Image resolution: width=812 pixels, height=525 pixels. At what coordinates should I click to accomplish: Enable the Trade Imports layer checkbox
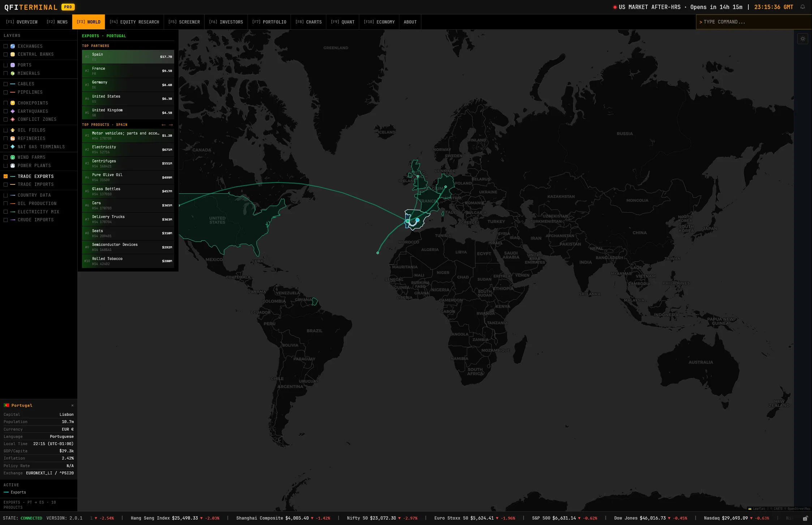[5, 184]
